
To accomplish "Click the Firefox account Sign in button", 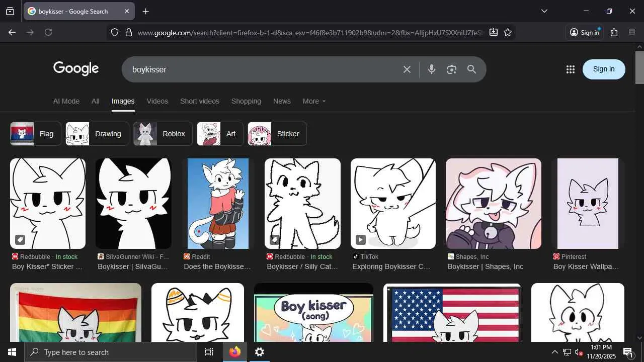I will [x=585, y=32].
